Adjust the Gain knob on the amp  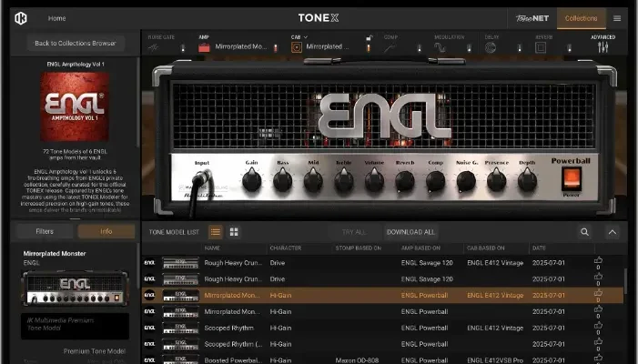[251, 180]
